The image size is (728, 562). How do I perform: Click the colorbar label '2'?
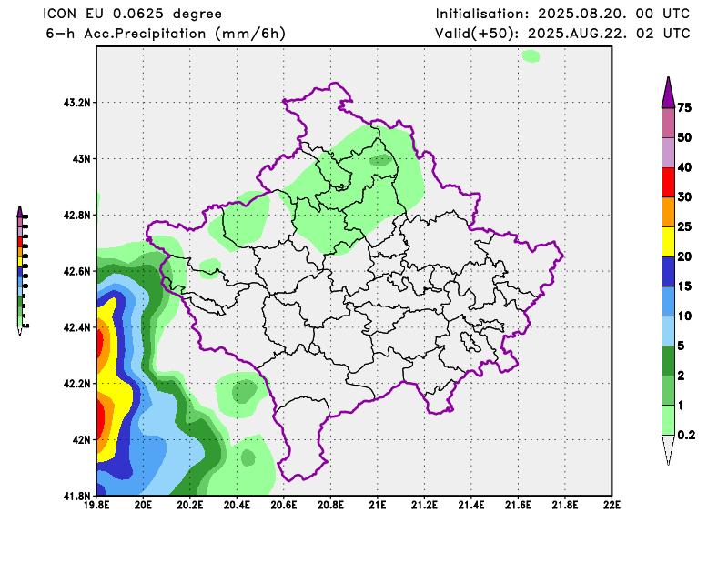coord(681,375)
